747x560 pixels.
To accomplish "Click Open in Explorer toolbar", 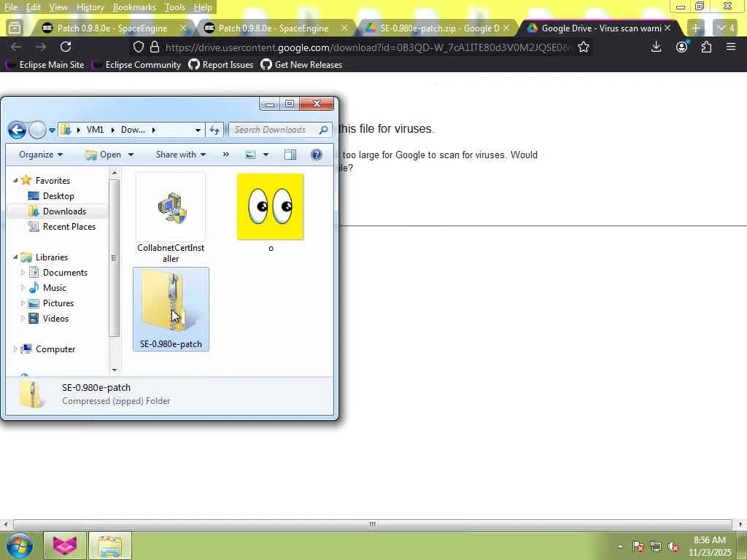I will point(104,155).
